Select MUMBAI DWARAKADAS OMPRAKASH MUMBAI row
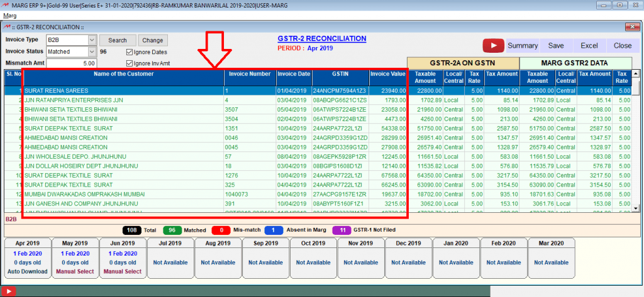The height and width of the screenshot is (297, 644). click(x=318, y=194)
